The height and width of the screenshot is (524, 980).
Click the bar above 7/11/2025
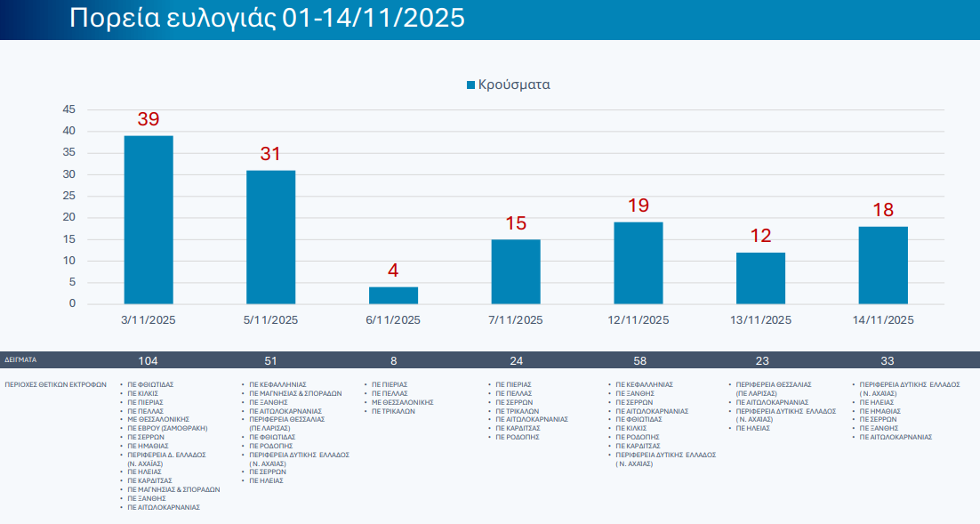[x=516, y=271]
